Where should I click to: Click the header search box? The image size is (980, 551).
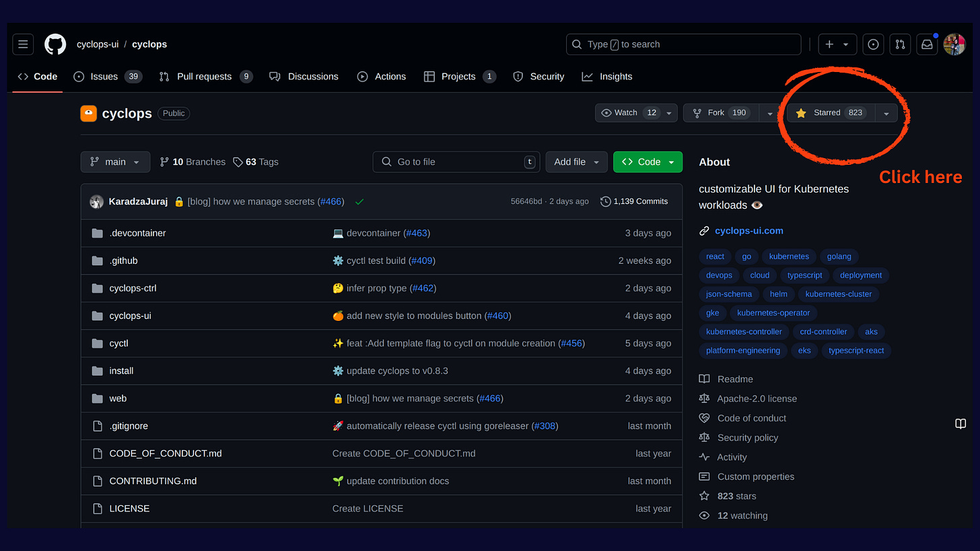tap(684, 44)
